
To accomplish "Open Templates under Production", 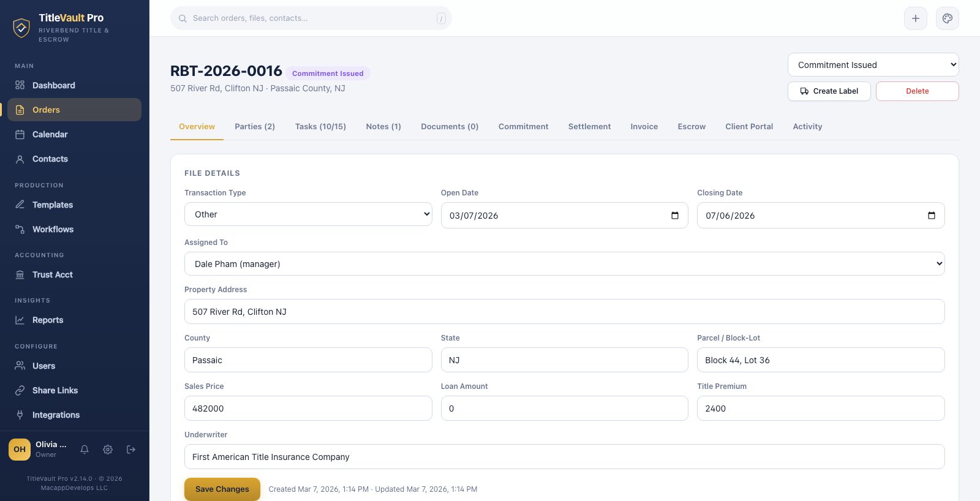I will (x=74, y=205).
